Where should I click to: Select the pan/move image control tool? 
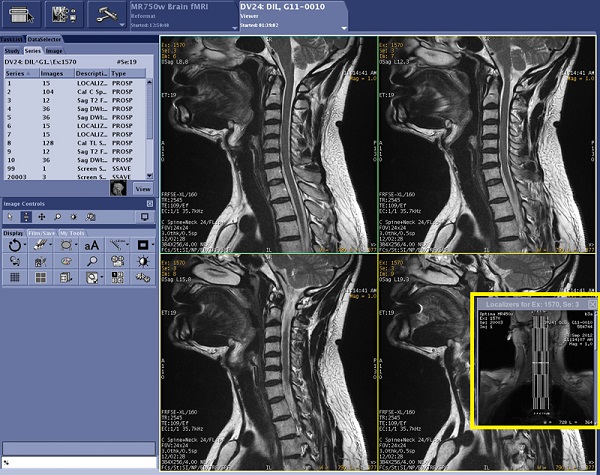pos(41,217)
